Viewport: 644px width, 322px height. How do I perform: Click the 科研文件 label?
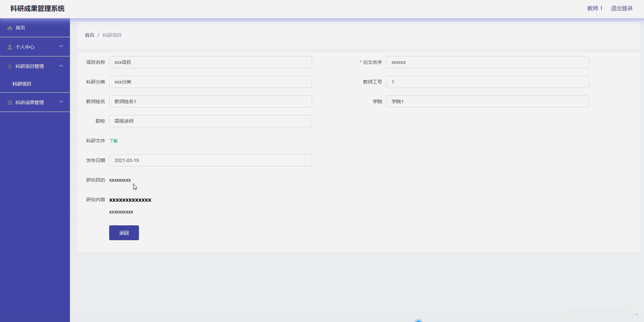tap(96, 141)
